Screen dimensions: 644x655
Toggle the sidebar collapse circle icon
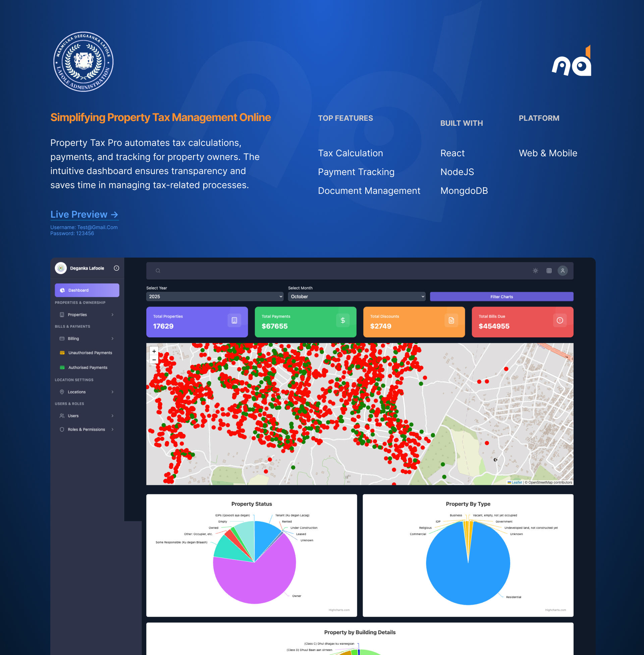(116, 268)
